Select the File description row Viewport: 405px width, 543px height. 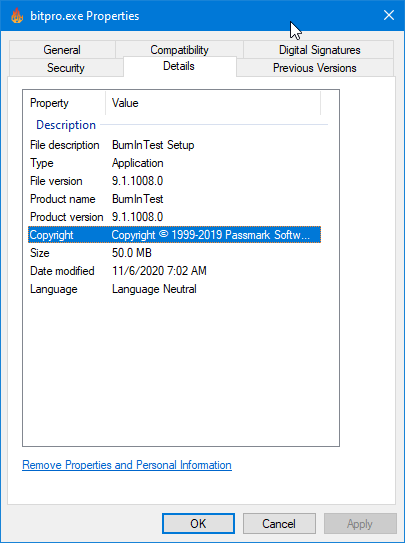[174, 145]
